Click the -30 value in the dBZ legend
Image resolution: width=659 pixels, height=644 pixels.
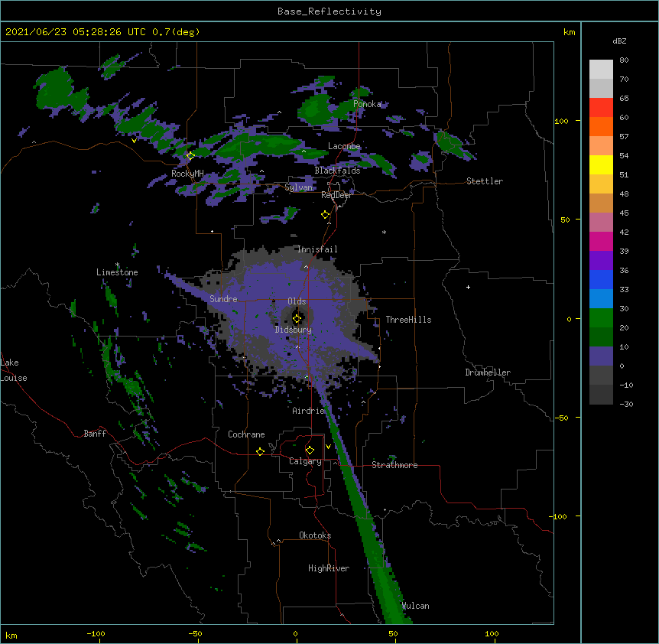626,404
